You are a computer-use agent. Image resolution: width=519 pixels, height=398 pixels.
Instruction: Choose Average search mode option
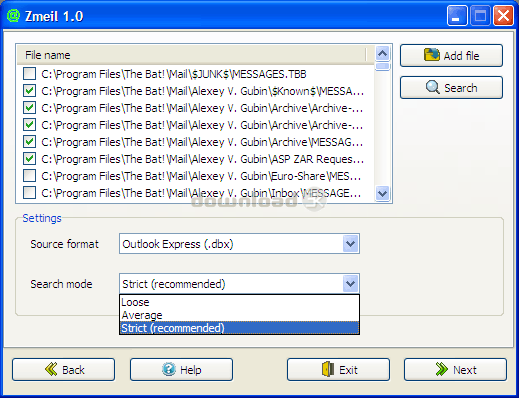(239, 315)
